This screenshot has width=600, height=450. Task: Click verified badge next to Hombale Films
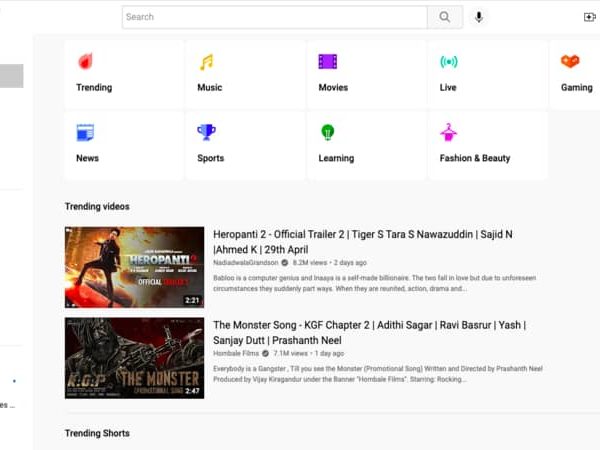265,353
